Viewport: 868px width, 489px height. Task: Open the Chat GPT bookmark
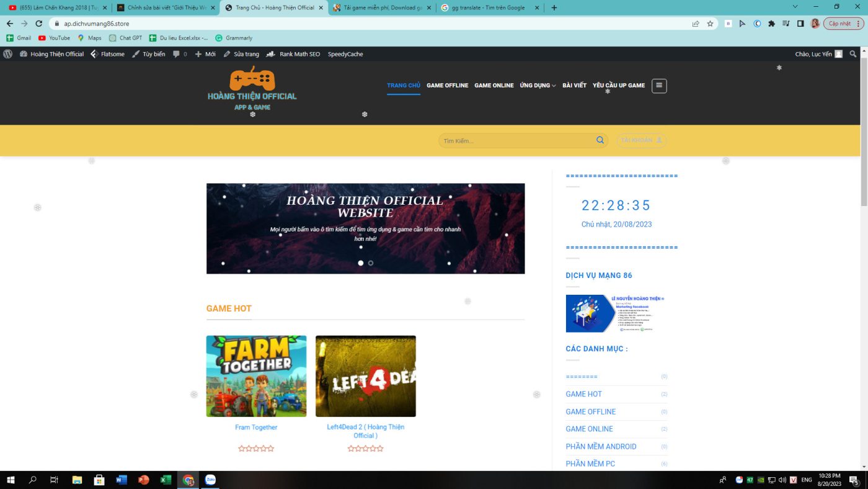(125, 38)
